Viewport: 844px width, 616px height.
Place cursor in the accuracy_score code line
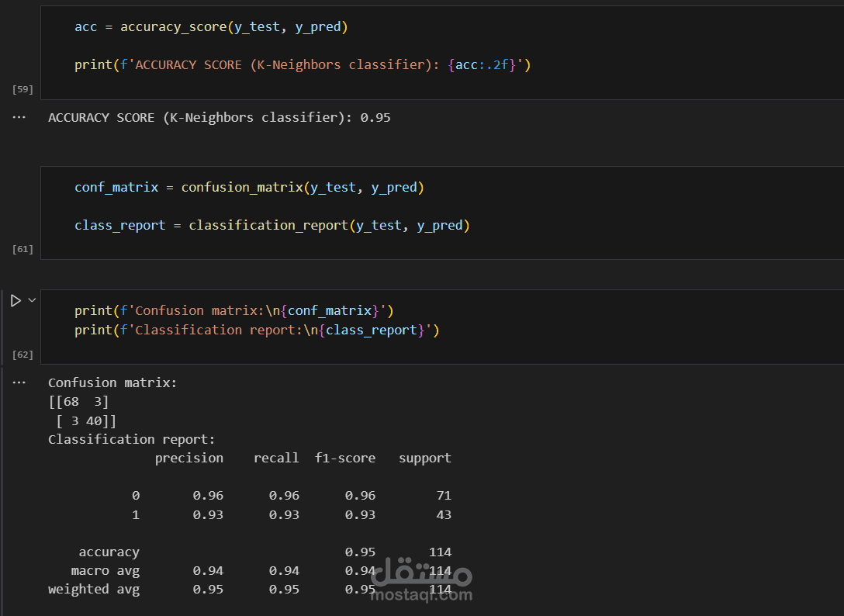point(211,27)
